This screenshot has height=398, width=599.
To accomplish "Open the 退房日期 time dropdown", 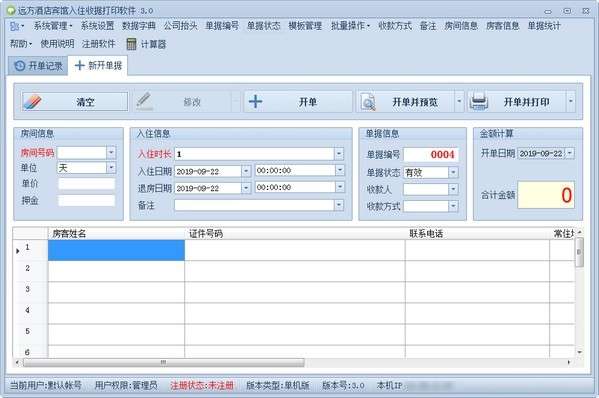I will pyautogui.click(x=339, y=187).
